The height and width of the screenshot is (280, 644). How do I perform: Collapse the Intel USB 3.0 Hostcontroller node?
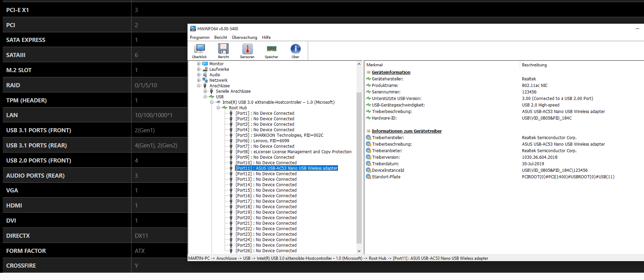(212, 102)
